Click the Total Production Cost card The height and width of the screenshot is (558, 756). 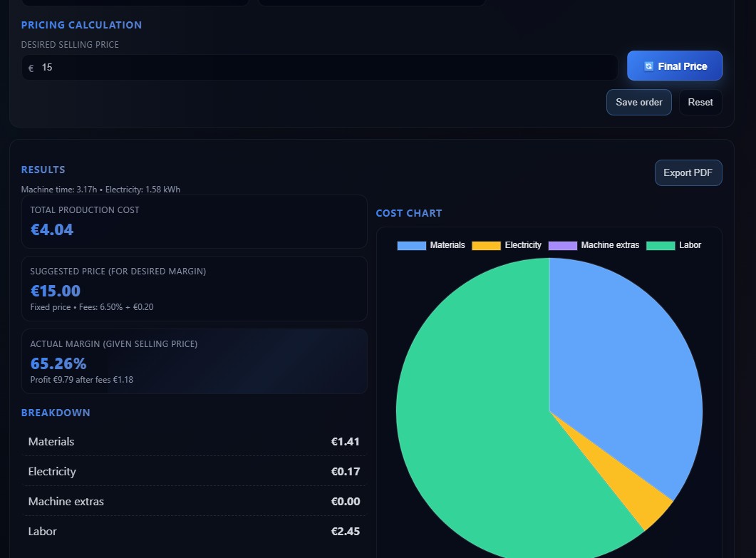pos(194,221)
